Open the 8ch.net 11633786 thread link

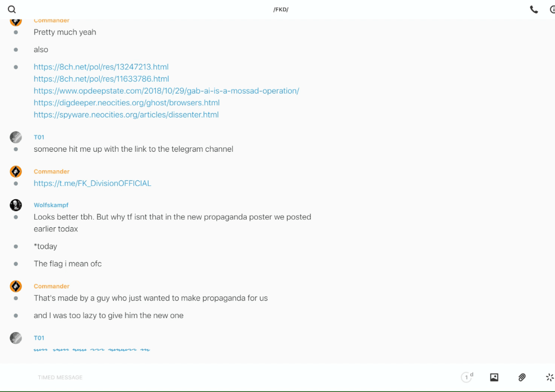(x=101, y=79)
